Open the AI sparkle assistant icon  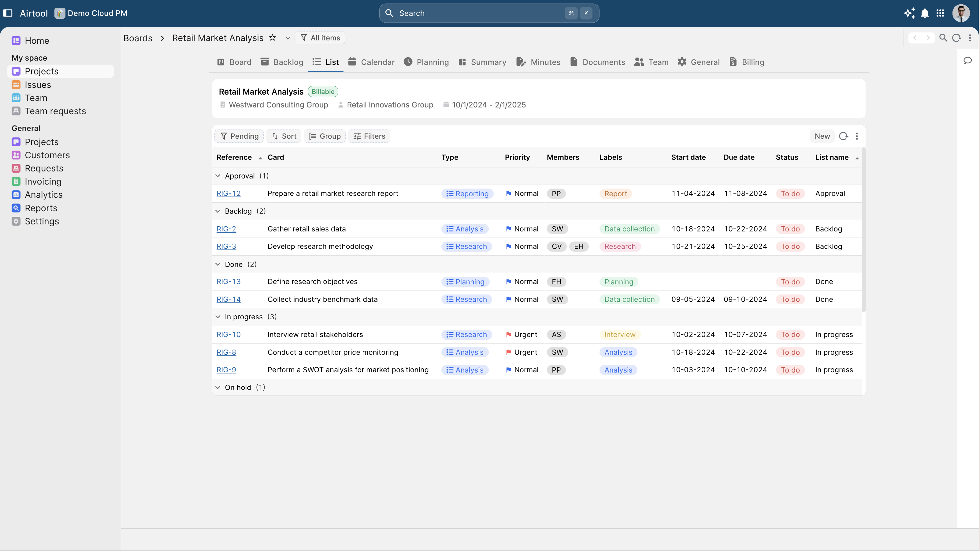[909, 13]
